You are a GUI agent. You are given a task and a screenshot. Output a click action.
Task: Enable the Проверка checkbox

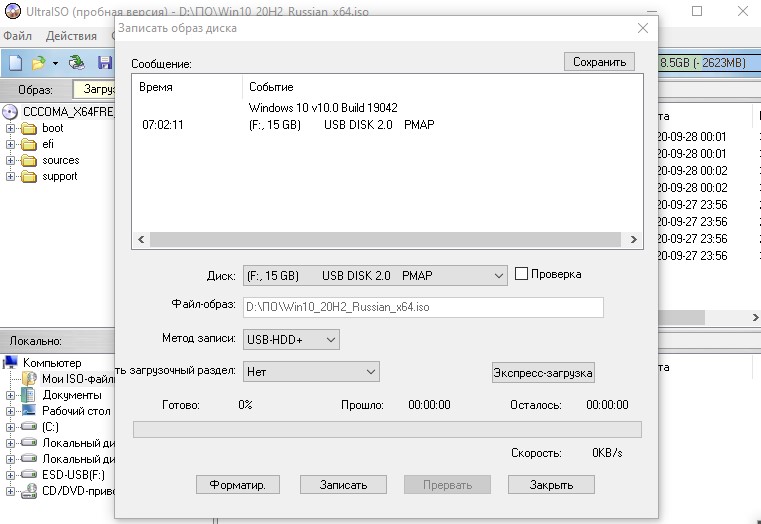(x=521, y=274)
